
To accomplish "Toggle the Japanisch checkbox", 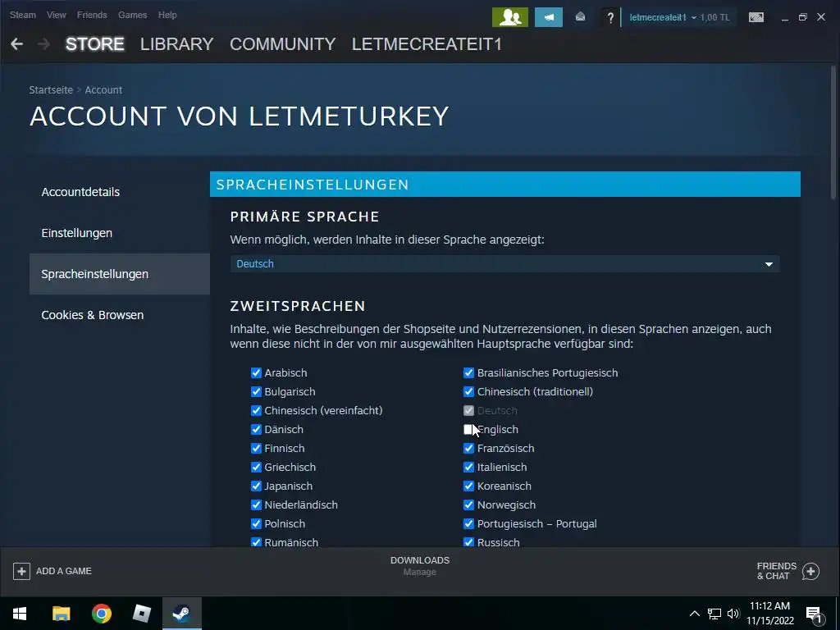I will tap(256, 486).
